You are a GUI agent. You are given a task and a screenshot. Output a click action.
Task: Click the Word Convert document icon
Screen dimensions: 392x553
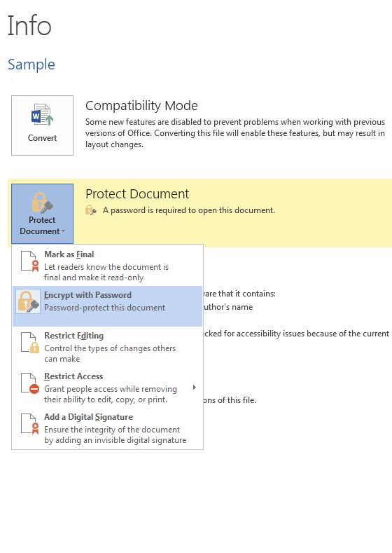point(42,115)
